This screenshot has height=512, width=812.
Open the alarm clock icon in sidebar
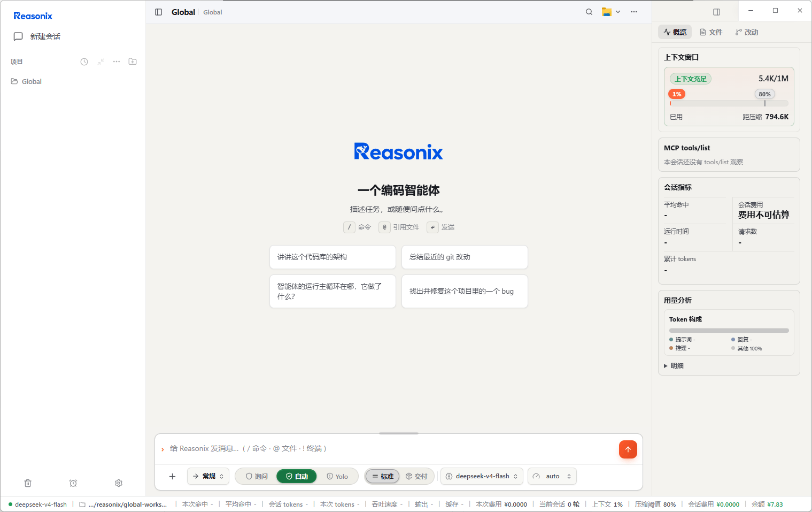point(73,483)
